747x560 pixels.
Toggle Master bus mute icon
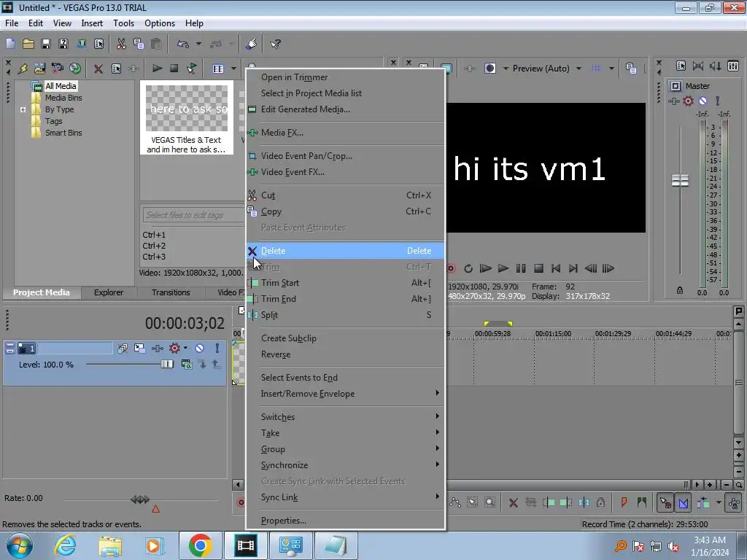click(x=703, y=101)
